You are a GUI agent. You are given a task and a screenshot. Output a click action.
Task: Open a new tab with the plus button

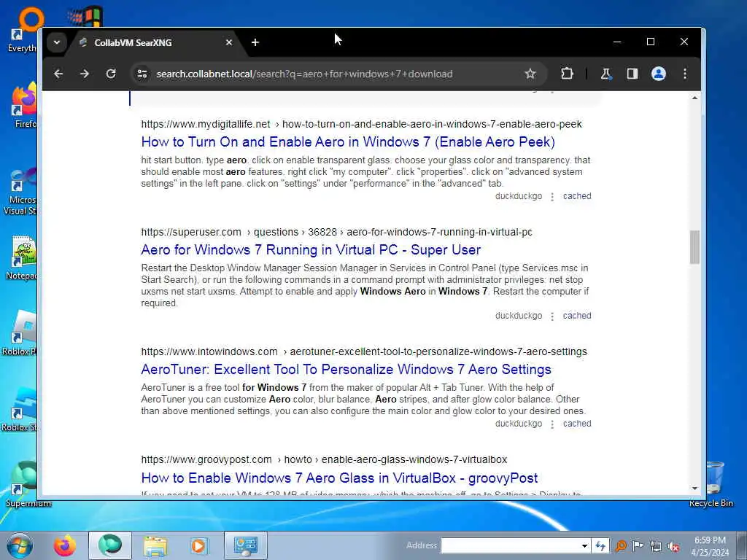[255, 42]
